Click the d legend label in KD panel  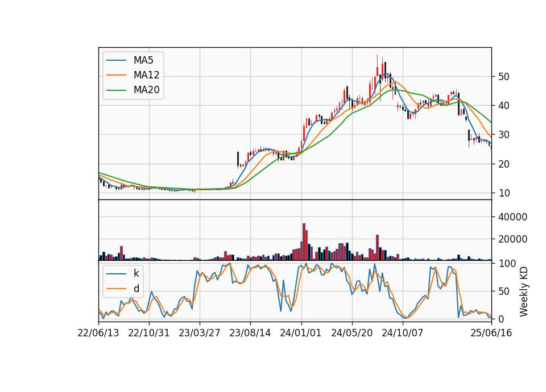point(136,289)
